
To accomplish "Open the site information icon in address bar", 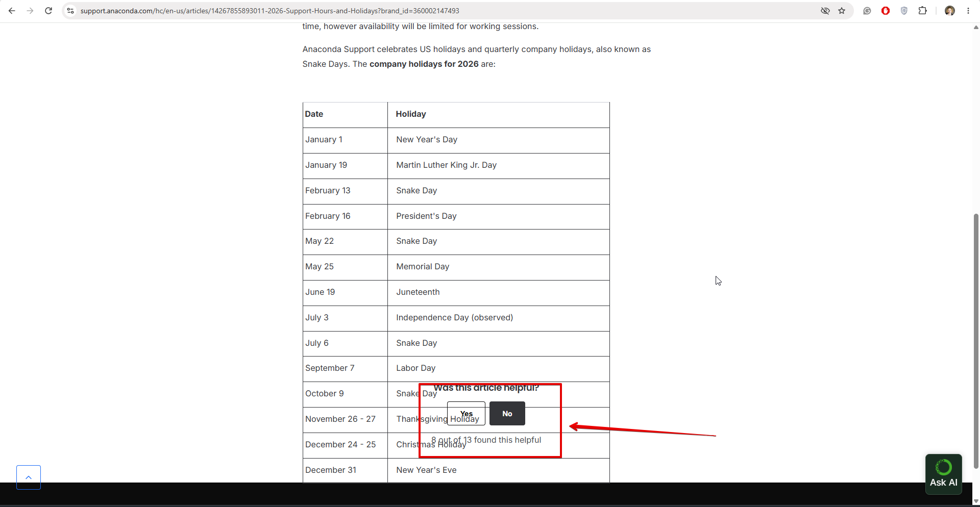I will pyautogui.click(x=70, y=11).
